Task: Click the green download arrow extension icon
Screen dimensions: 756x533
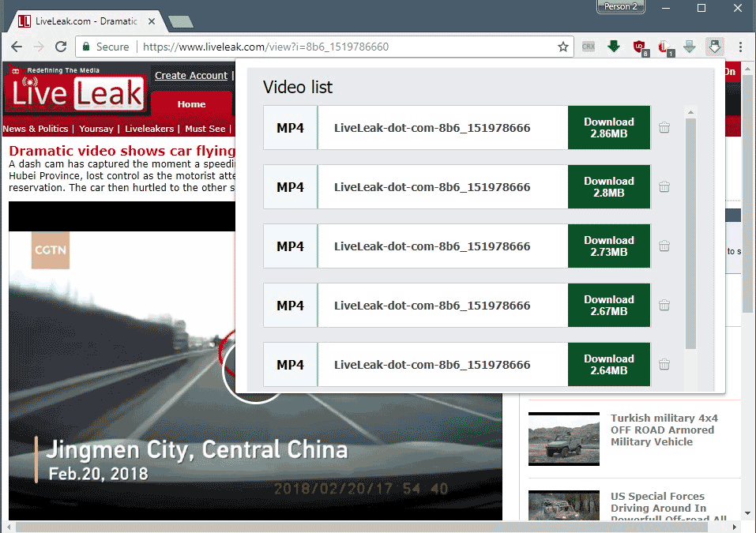Action: tap(613, 47)
